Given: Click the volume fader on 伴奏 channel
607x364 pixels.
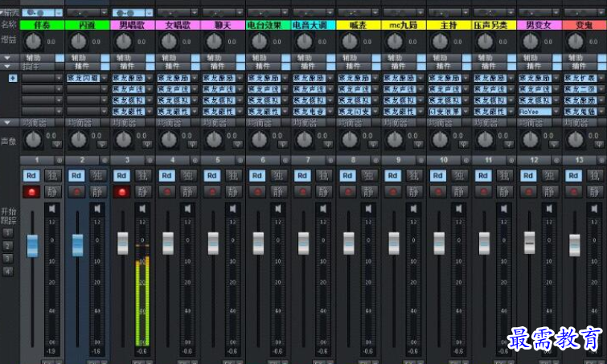Looking at the screenshot, I should [32, 245].
